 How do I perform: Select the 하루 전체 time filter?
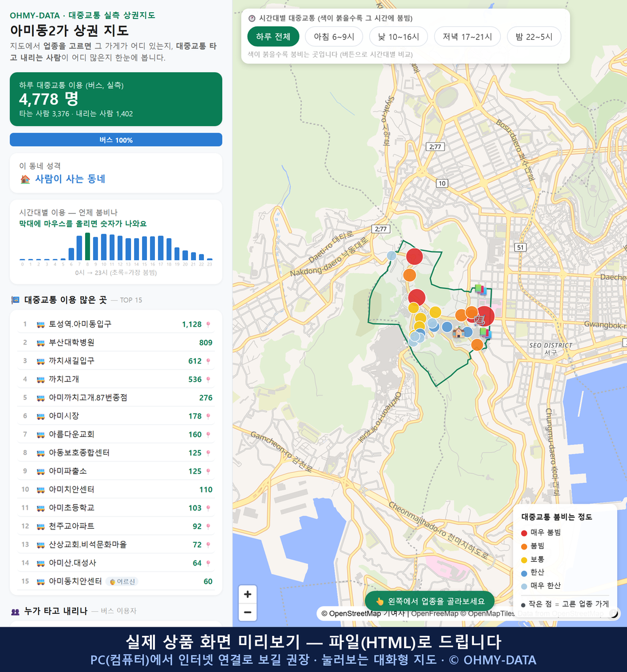click(x=273, y=37)
